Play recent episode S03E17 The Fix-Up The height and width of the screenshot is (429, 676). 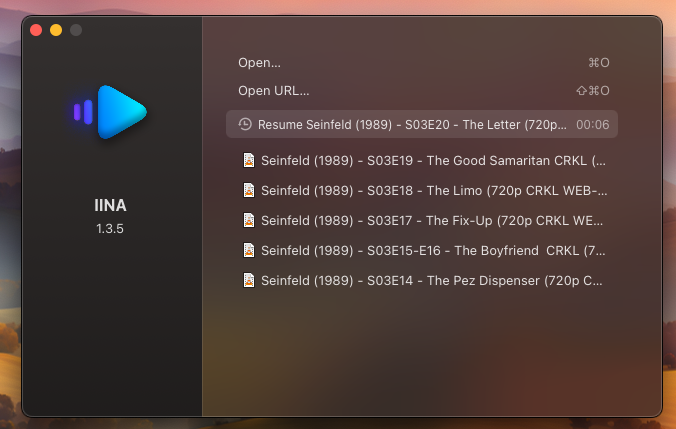(433, 220)
